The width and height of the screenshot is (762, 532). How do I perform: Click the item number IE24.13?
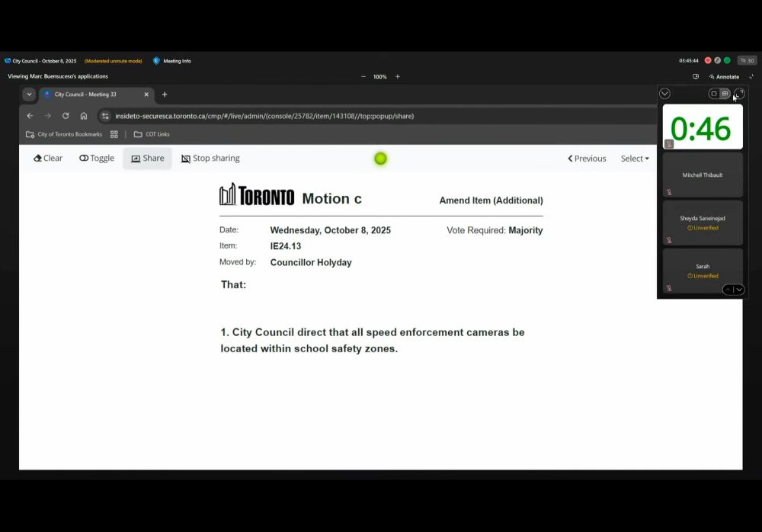point(286,246)
